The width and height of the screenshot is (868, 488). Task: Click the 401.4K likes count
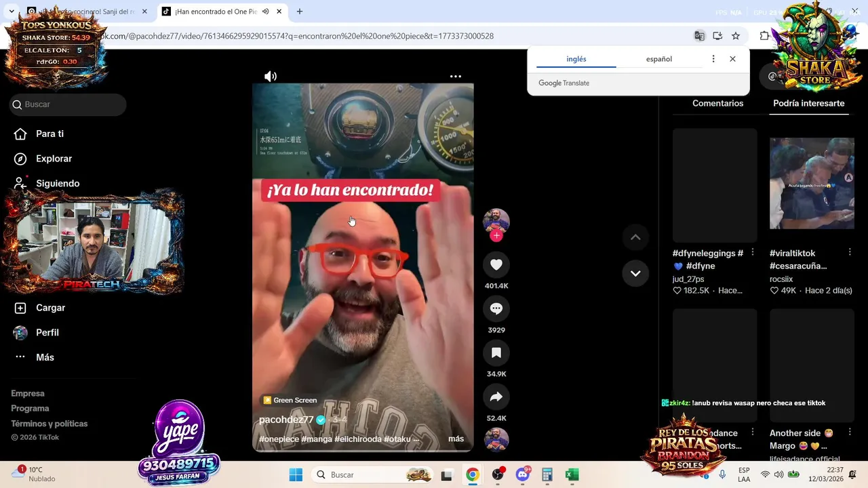[496, 286]
